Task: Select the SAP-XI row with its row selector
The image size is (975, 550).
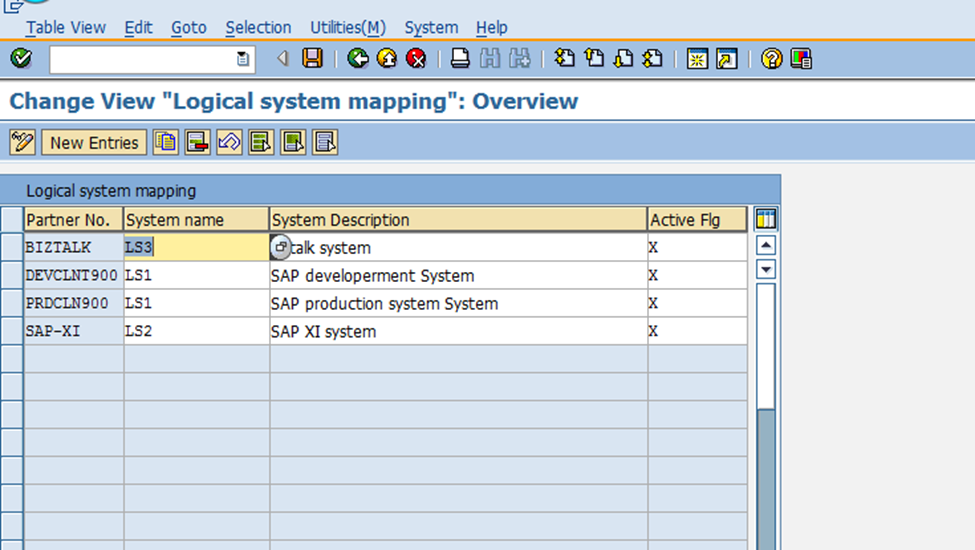Action: pyautogui.click(x=12, y=331)
